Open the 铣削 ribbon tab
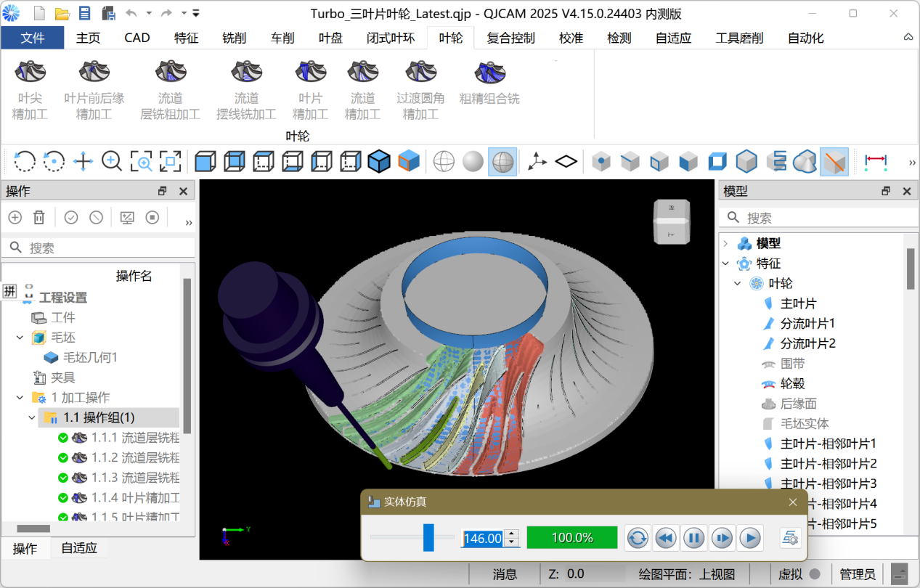Image resolution: width=920 pixels, height=588 pixels. (234, 38)
